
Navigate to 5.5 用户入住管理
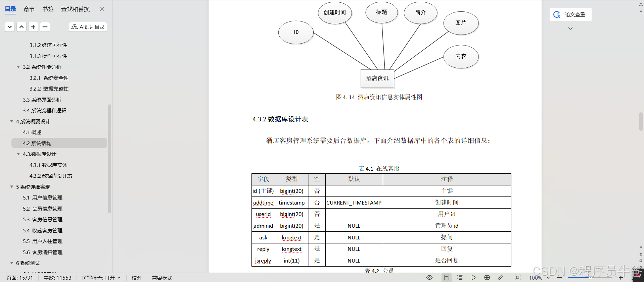(43, 241)
